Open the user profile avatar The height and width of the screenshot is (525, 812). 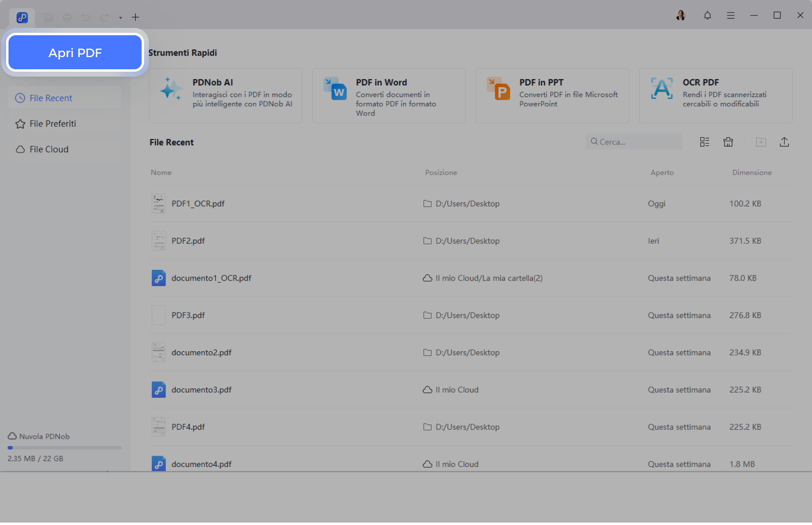point(681,15)
